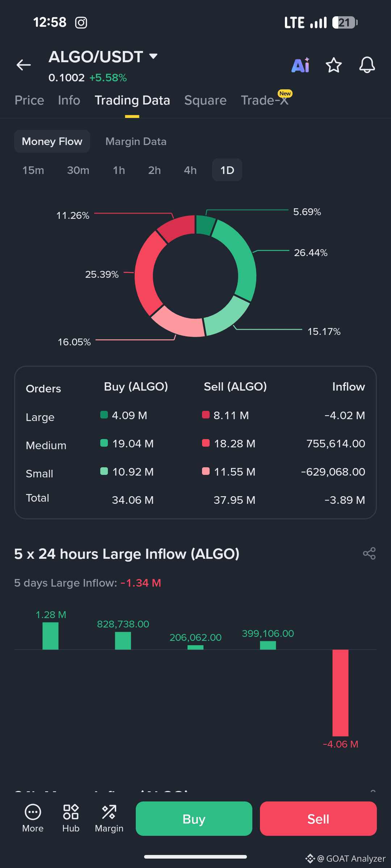Select the Money Flow toggle
Screen dimensions: 391x868
pyautogui.click(x=52, y=141)
